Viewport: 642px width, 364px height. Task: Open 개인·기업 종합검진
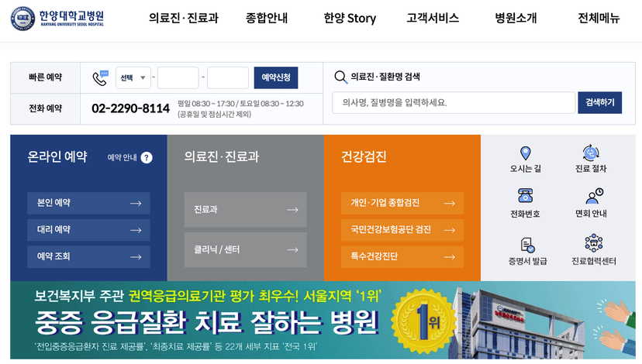coord(402,203)
